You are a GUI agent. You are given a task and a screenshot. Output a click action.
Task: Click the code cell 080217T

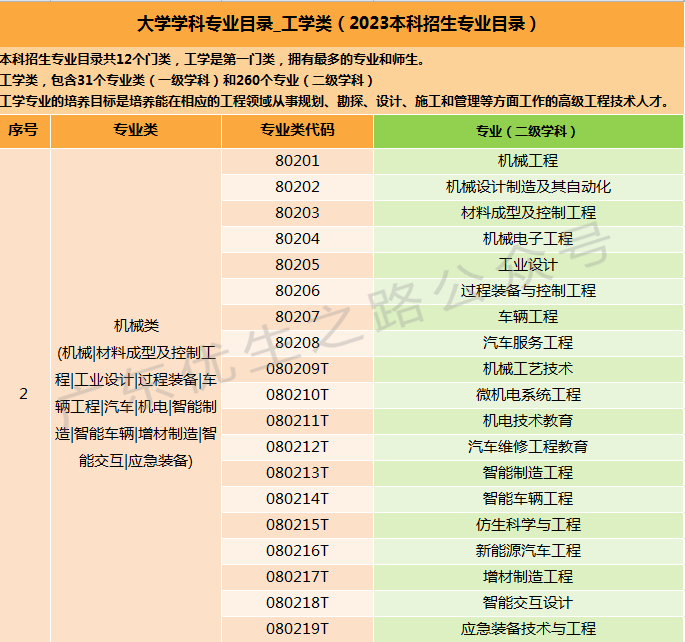[x=298, y=577]
